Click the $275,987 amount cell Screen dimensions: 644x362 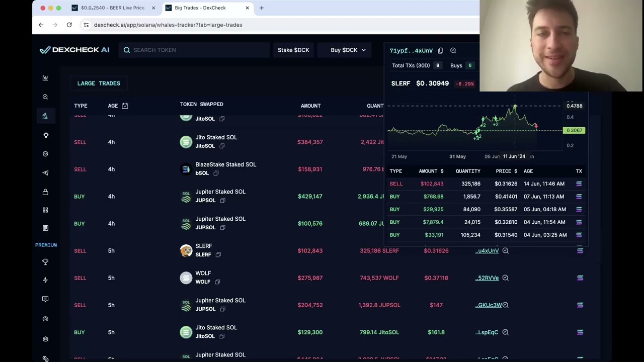pyautogui.click(x=310, y=278)
